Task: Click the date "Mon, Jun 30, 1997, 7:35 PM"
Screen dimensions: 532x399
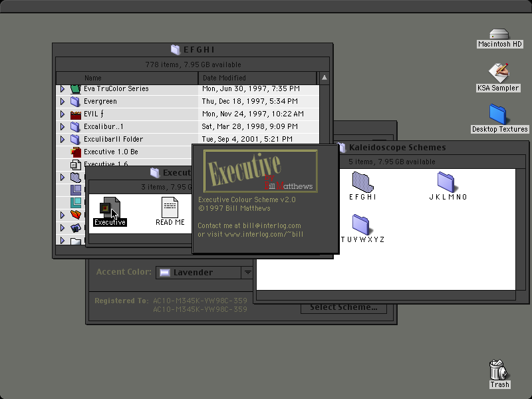Action: [251, 89]
